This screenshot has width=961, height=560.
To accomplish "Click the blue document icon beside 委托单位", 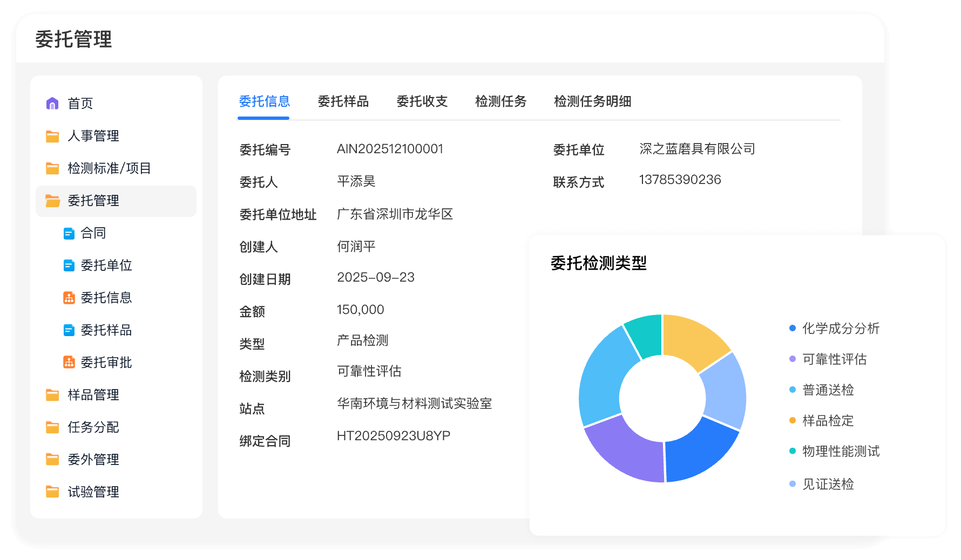I will pyautogui.click(x=69, y=265).
